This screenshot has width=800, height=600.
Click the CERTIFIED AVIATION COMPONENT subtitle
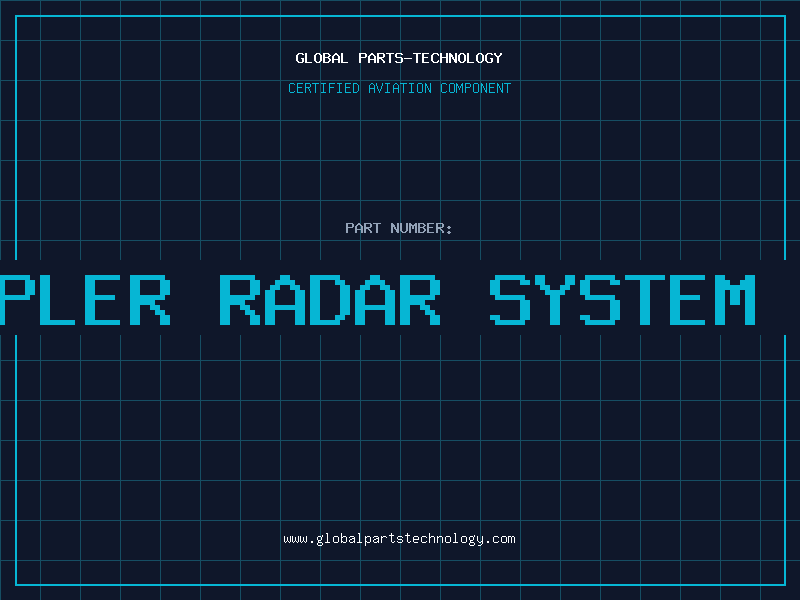(x=399, y=88)
